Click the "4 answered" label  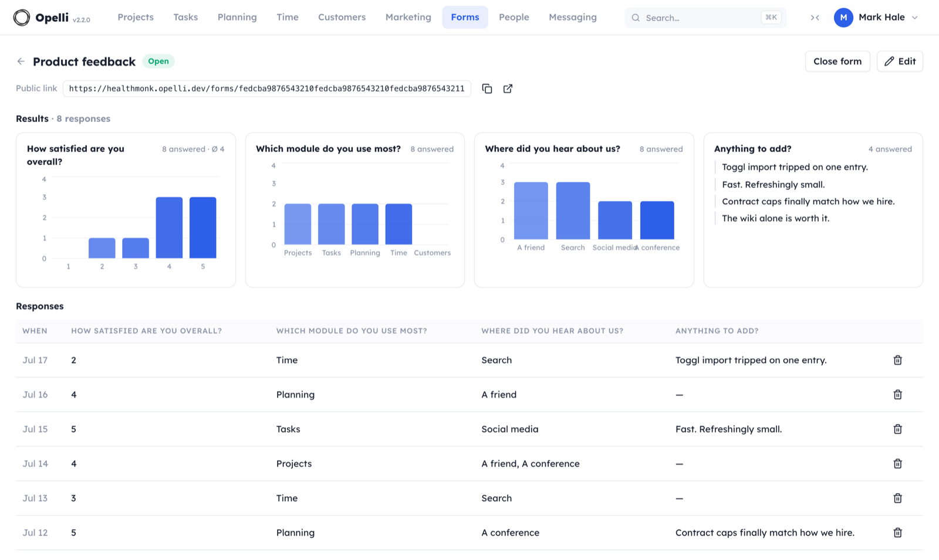point(890,150)
